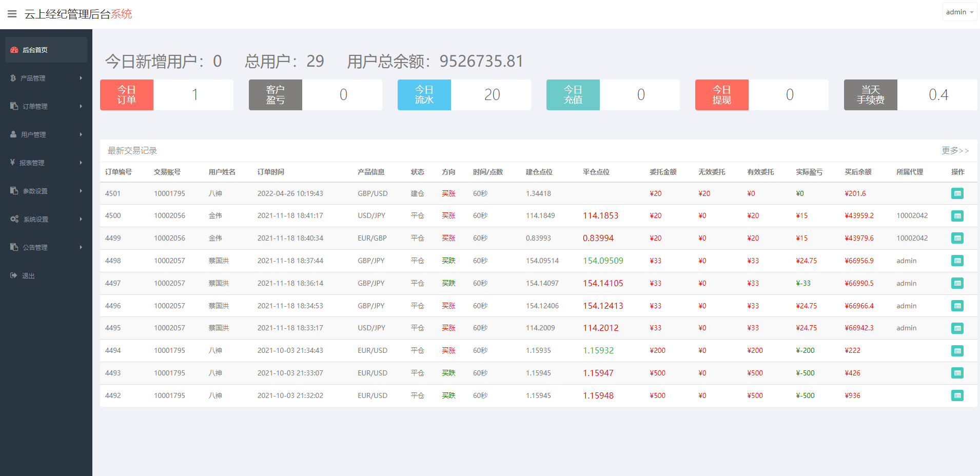Click the 参数设置 parameters icon
The width and height of the screenshot is (980, 476).
click(13, 191)
